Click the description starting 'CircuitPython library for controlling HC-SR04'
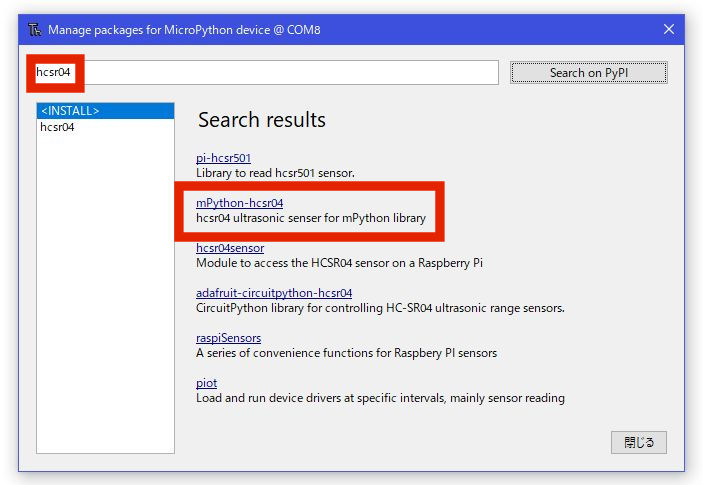Image resolution: width=703 pixels, height=485 pixels. point(380,308)
